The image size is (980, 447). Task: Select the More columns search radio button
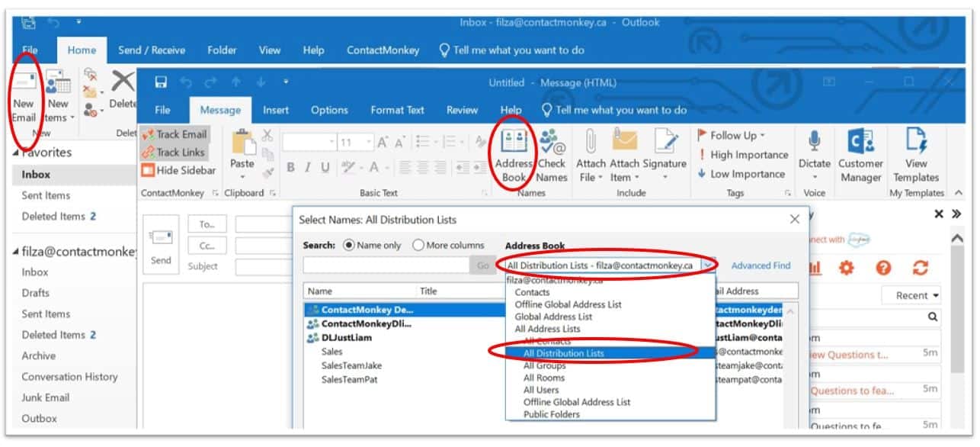click(418, 244)
